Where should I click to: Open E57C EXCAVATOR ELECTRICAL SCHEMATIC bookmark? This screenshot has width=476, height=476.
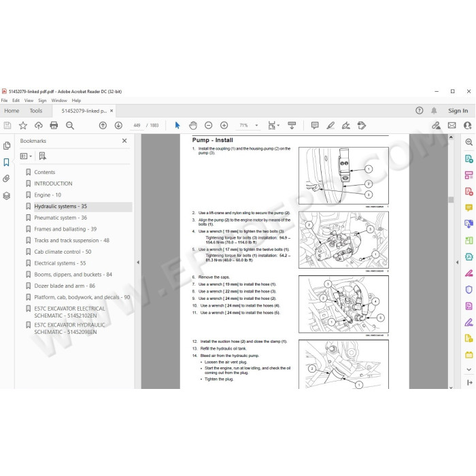[x=69, y=312]
